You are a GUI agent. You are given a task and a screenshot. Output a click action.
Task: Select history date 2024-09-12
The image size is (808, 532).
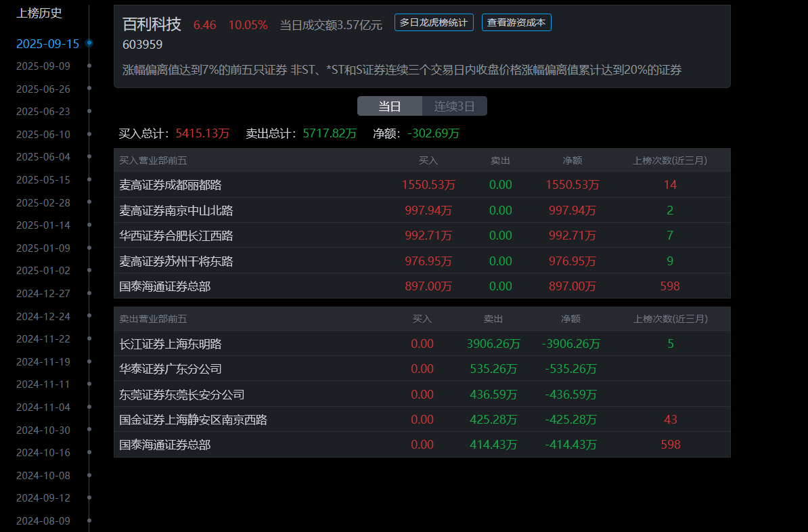43,498
